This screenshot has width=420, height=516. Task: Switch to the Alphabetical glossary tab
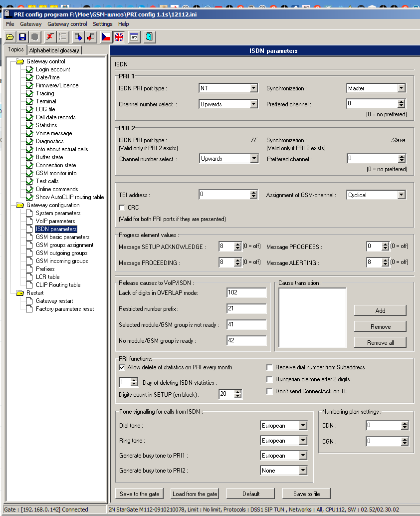[54, 50]
